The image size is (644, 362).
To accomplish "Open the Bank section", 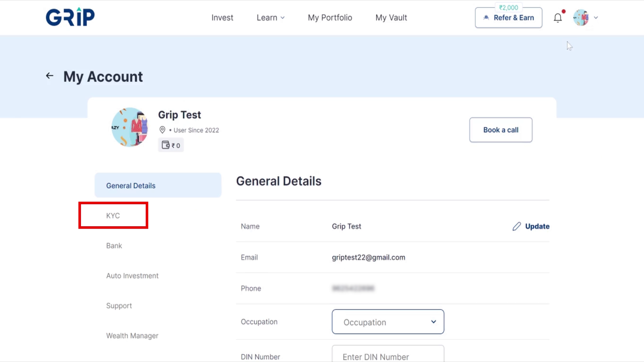I will coord(114,246).
